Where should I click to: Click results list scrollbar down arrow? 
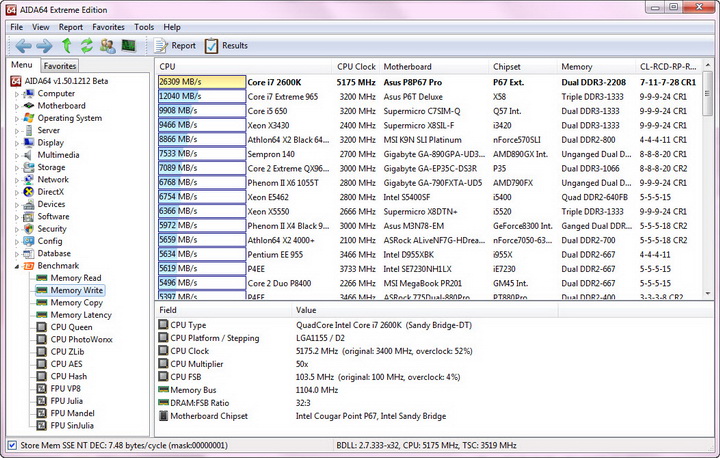pos(708,293)
